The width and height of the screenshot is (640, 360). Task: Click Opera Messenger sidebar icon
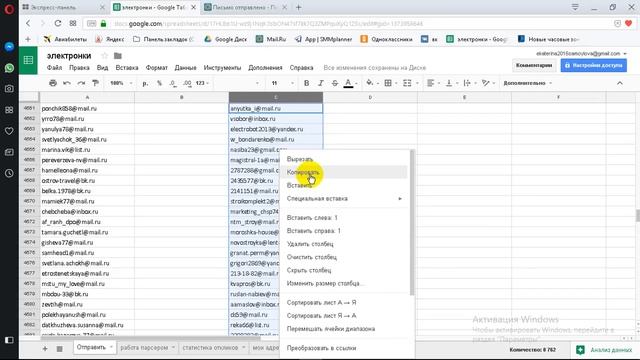tap(9, 47)
